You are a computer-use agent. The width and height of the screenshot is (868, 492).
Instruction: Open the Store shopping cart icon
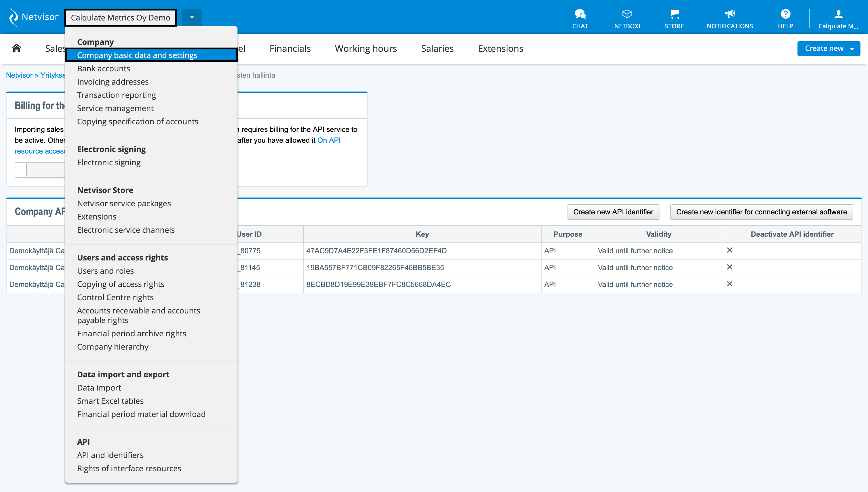(x=674, y=14)
